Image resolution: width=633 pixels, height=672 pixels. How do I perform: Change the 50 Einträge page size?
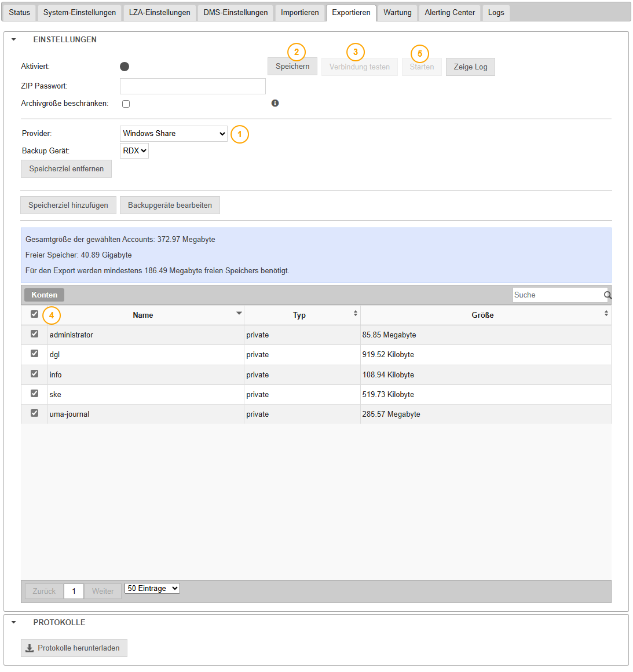152,589
